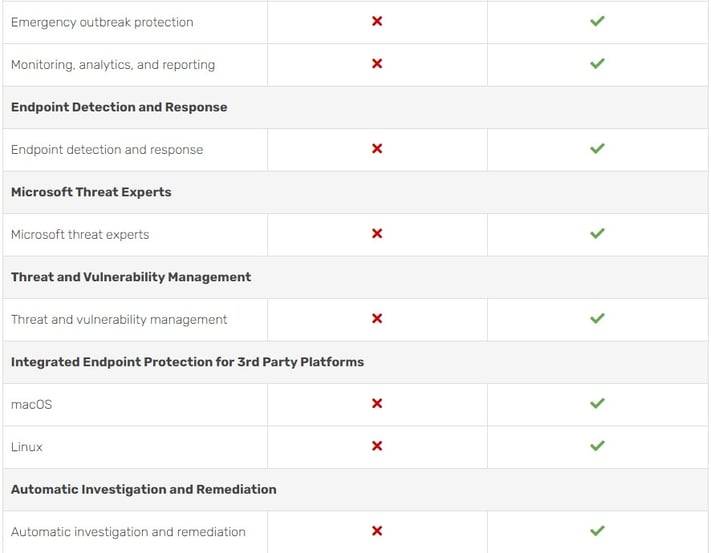Screen dimensions: 711x553
Task: Click the red X in Linux row
Action: (x=377, y=447)
